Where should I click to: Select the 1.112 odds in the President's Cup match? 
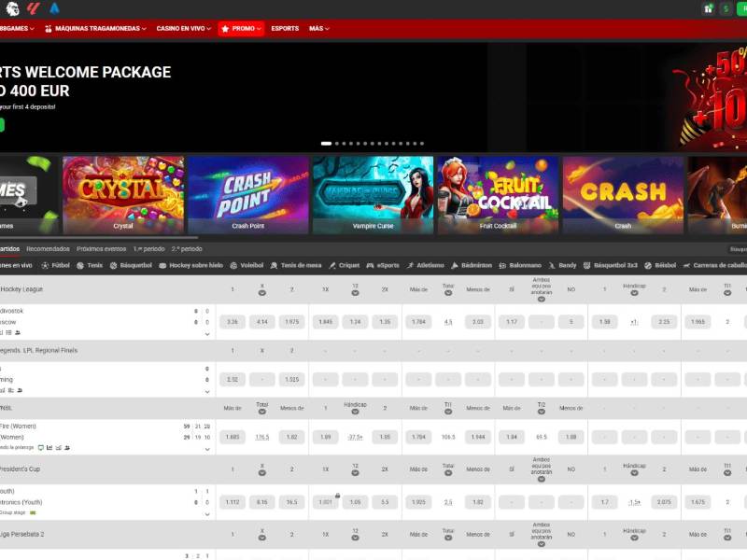pos(233,502)
